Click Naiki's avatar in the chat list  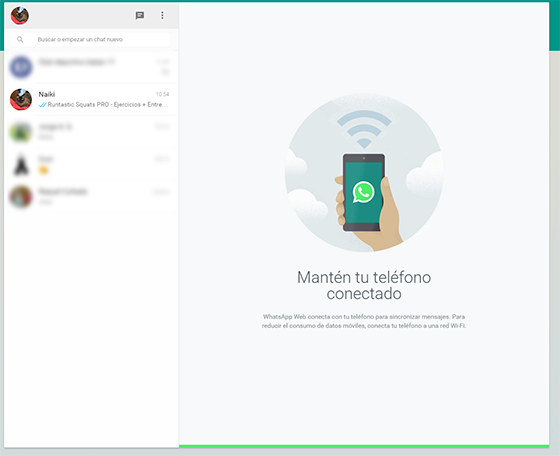pos(21,99)
